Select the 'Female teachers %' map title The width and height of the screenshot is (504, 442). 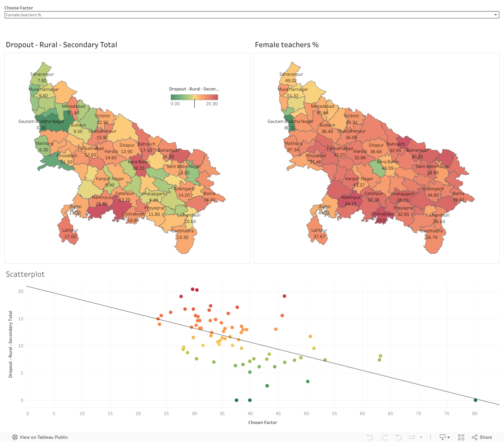[x=287, y=45]
